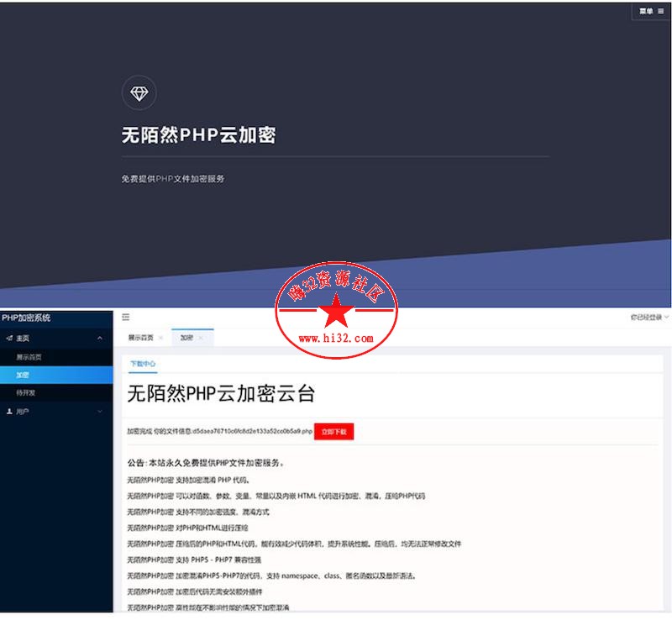Select 加密 in the sidebar menu
The image size is (672, 620).
(x=23, y=375)
